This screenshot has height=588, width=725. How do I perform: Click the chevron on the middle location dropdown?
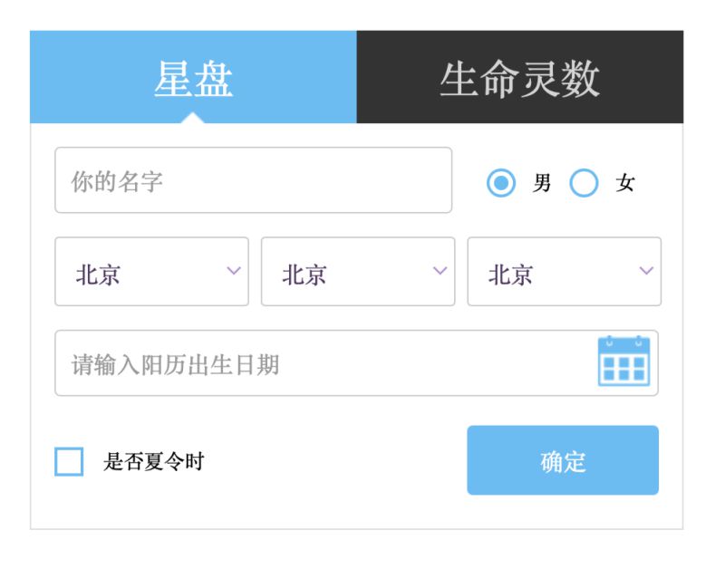click(440, 272)
